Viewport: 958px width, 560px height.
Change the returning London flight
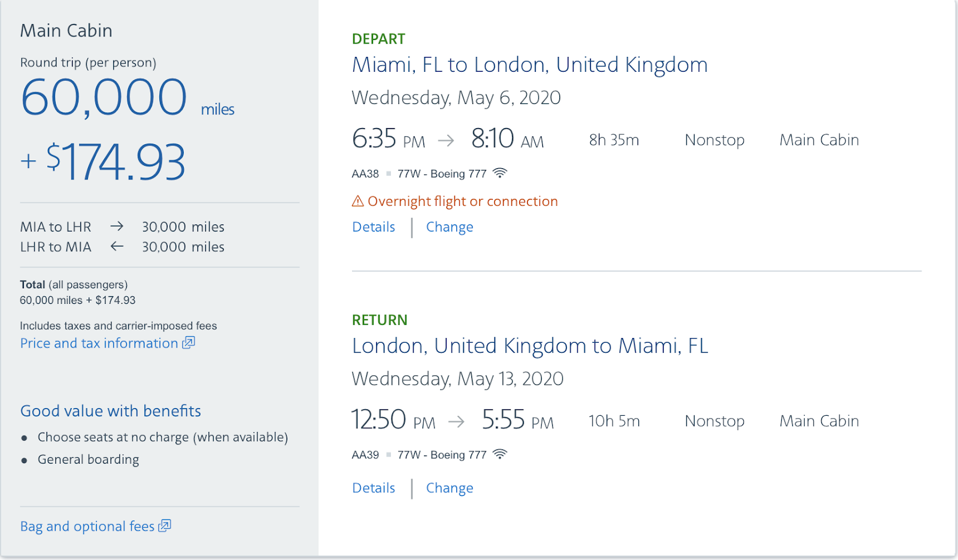click(x=449, y=488)
